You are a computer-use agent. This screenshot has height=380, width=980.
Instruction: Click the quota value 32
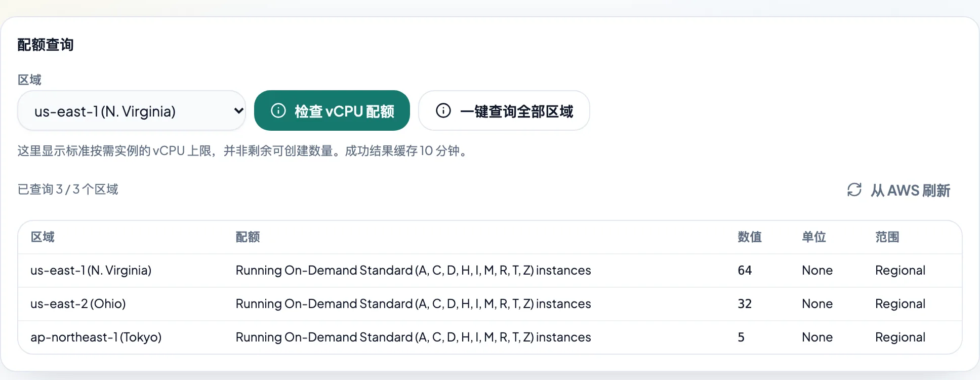point(745,303)
